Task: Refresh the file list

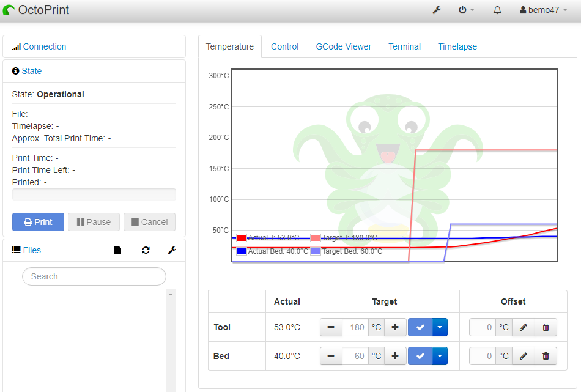Action: pos(146,251)
